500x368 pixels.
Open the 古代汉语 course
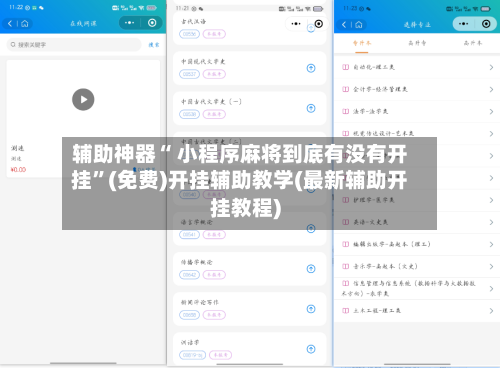pos(193,22)
